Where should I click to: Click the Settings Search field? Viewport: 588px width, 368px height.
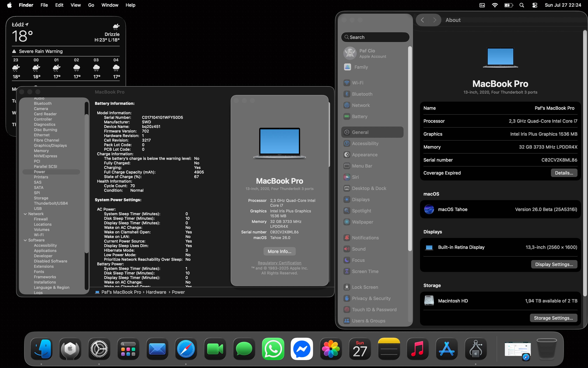375,37
